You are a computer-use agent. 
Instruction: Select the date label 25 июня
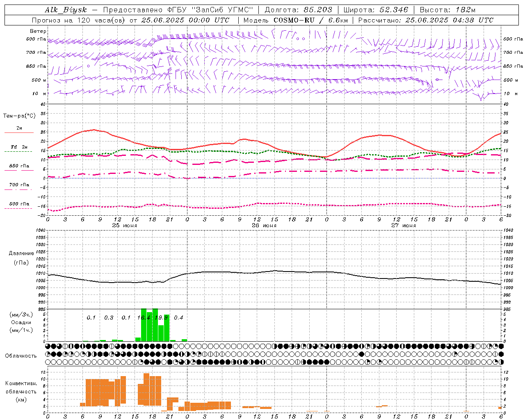click(x=125, y=226)
